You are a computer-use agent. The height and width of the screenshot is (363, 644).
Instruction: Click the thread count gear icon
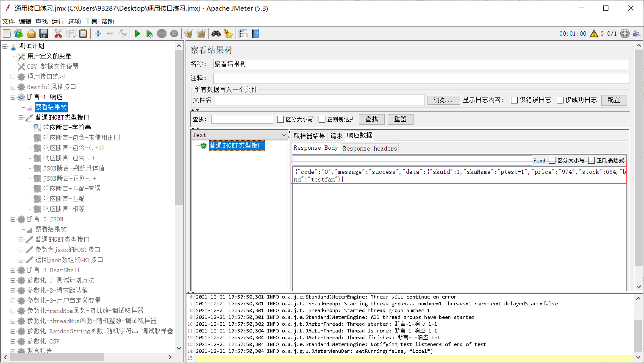coord(625,34)
